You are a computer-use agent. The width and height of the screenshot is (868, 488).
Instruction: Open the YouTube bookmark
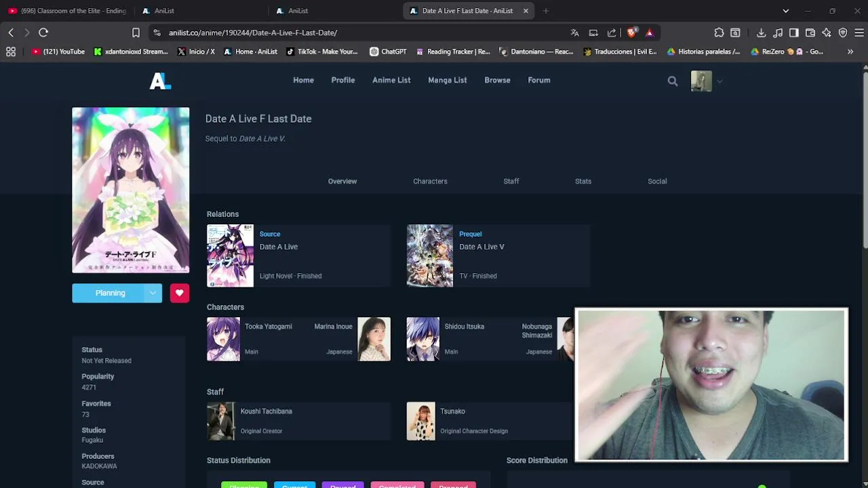58,52
